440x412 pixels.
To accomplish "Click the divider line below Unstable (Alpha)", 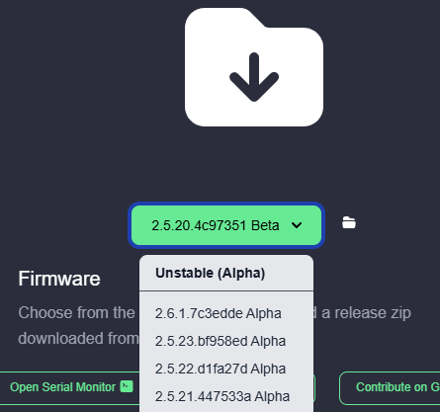I will [x=226, y=291].
